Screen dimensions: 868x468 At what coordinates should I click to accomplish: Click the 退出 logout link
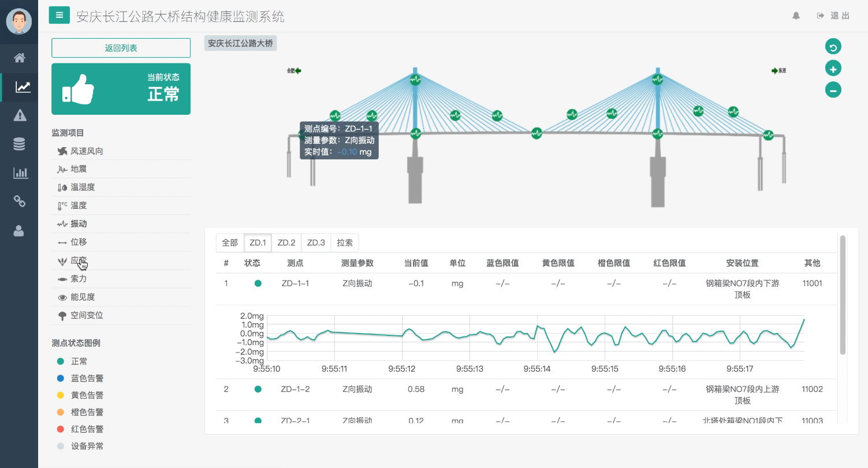[x=833, y=16]
